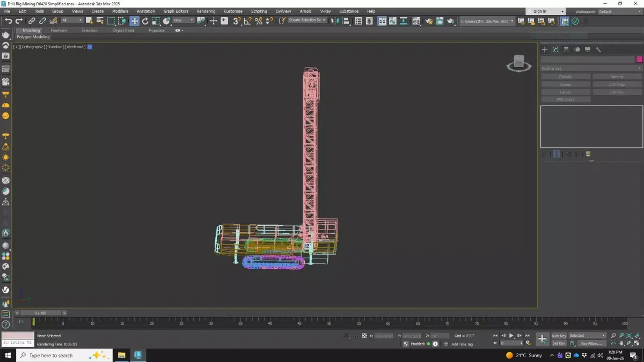644x362 pixels.
Task: Expand the Modifier List dropdown
Action: pos(591,68)
